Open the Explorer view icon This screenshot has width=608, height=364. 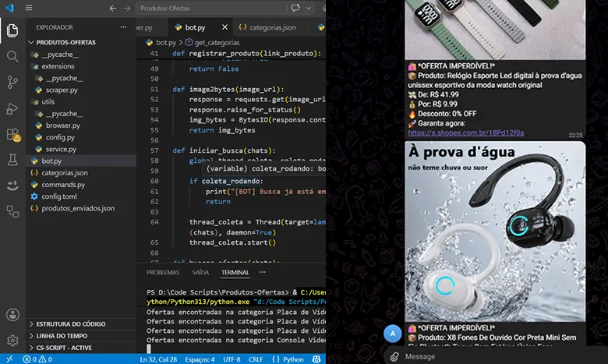click(x=12, y=30)
